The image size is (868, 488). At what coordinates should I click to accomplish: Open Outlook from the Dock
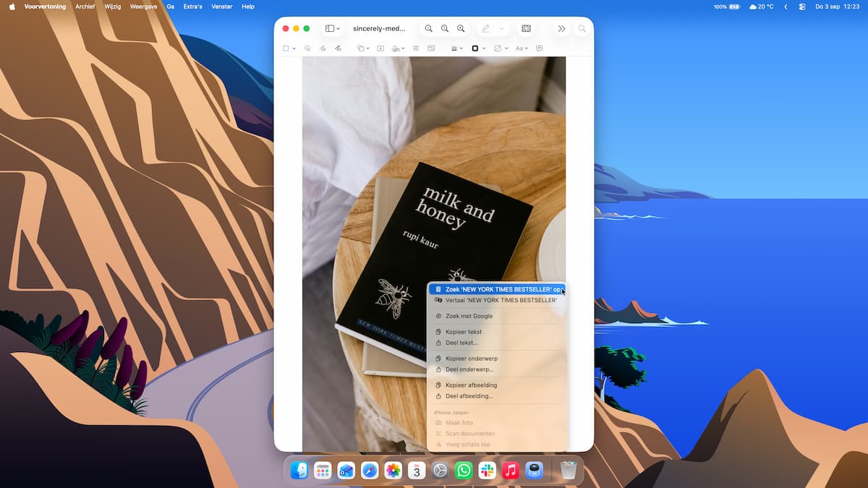click(346, 471)
